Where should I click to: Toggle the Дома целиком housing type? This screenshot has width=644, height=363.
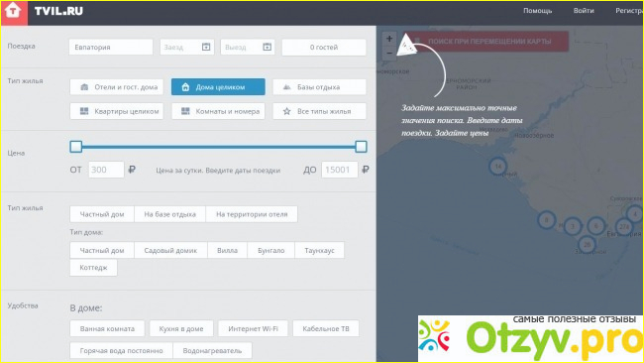[218, 87]
